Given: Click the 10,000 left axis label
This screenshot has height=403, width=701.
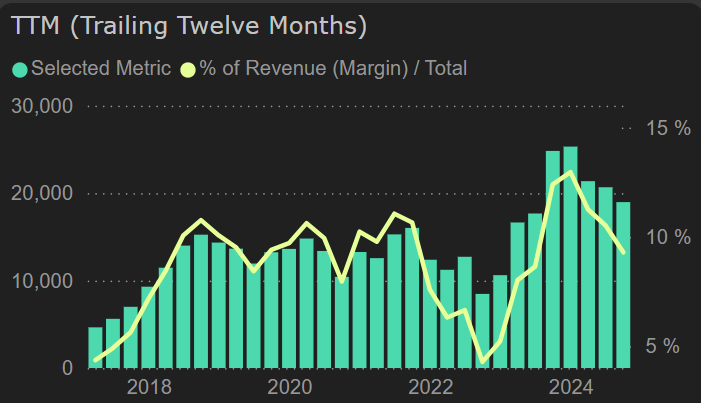Looking at the screenshot, I should [x=41, y=281].
